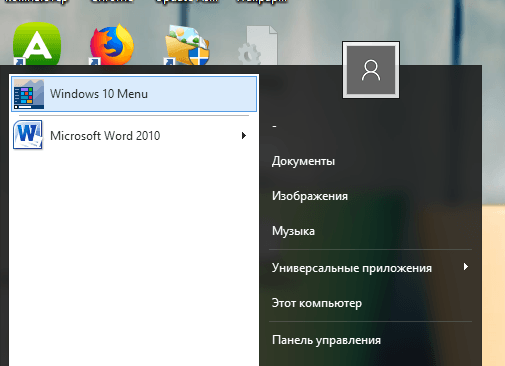Open Документы folder link
Screen dimensions: 505x366
tap(303, 161)
